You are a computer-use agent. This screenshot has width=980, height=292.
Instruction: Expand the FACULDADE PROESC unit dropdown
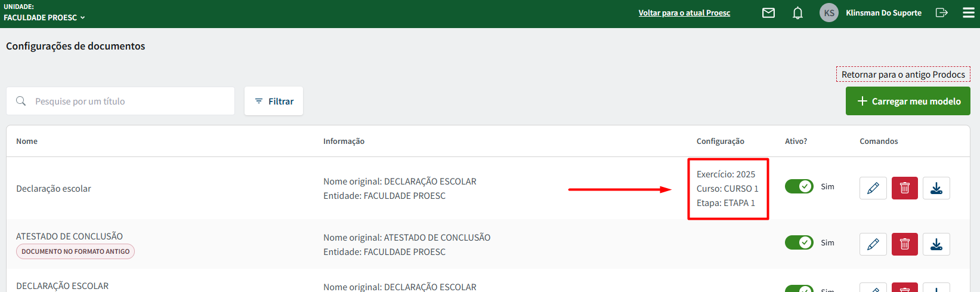[45, 17]
